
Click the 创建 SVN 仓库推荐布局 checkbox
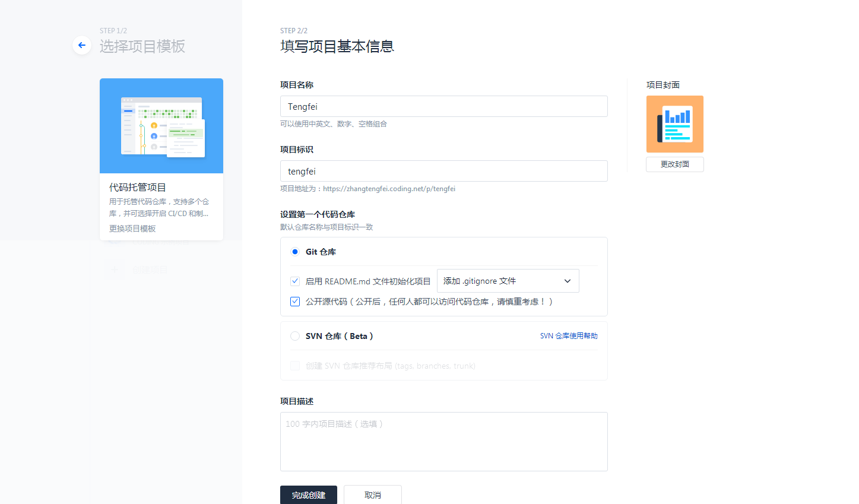point(295,366)
